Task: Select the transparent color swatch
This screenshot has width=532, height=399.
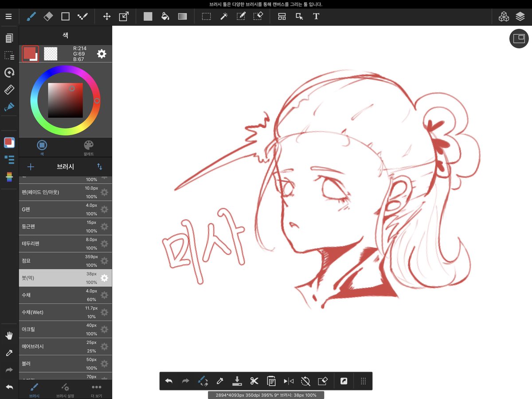Action: 51,54
